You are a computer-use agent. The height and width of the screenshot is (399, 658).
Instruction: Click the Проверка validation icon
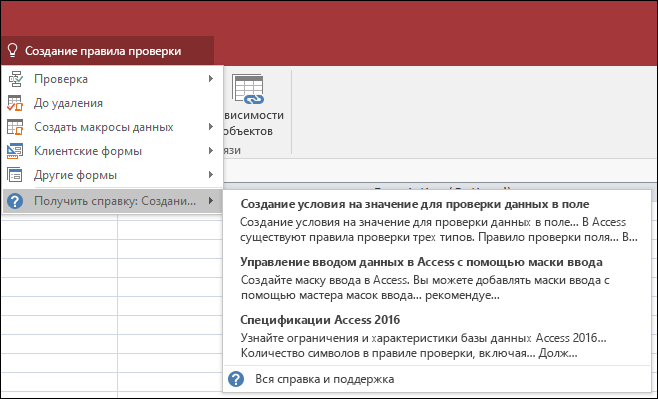(x=16, y=79)
